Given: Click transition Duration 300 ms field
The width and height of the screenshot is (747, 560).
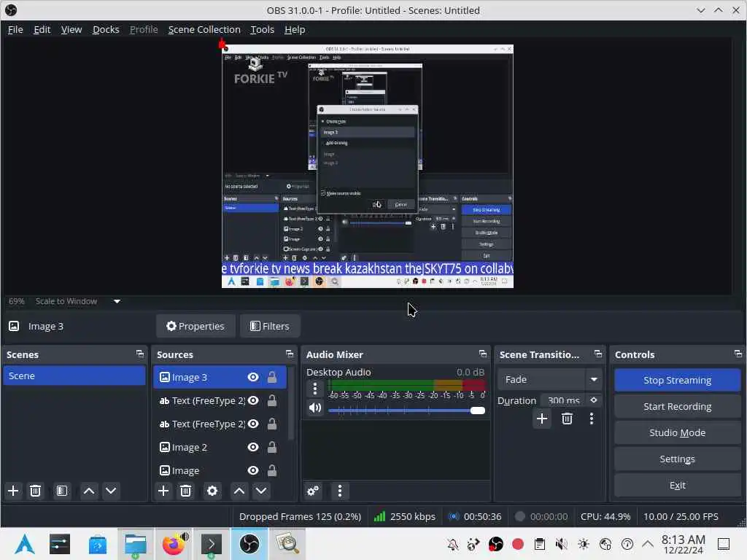Looking at the screenshot, I should [564, 400].
